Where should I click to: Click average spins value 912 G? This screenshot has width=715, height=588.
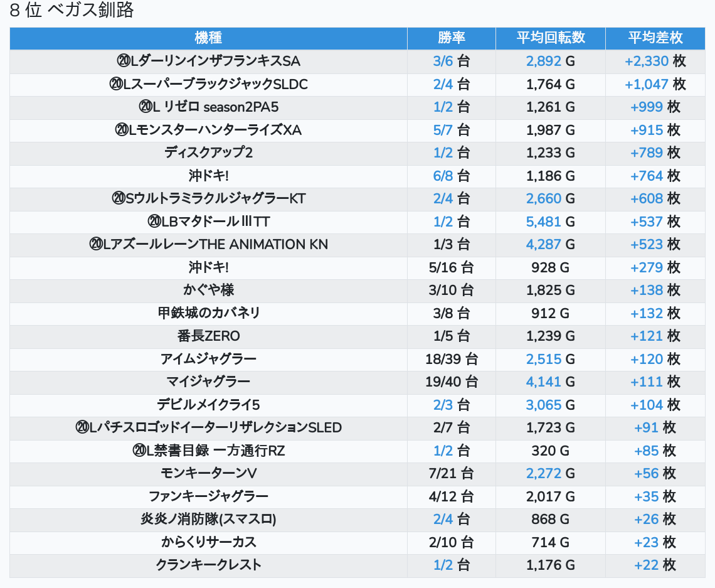(551, 313)
